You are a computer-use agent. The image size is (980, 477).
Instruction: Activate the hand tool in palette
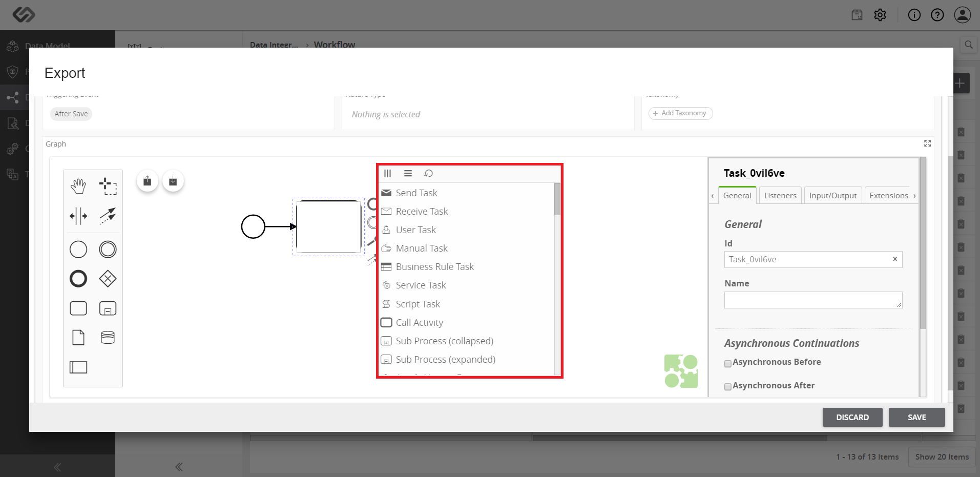78,186
